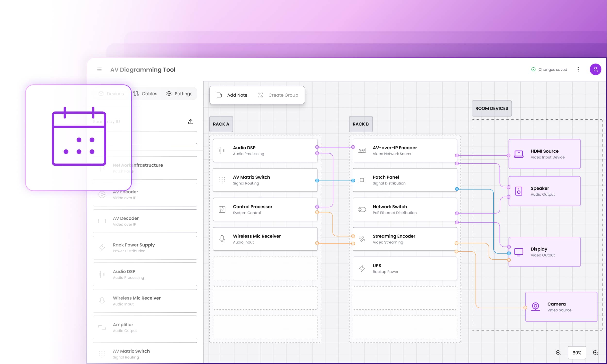This screenshot has width=607, height=364.
Task: Click the Add Note button
Action: click(x=232, y=95)
